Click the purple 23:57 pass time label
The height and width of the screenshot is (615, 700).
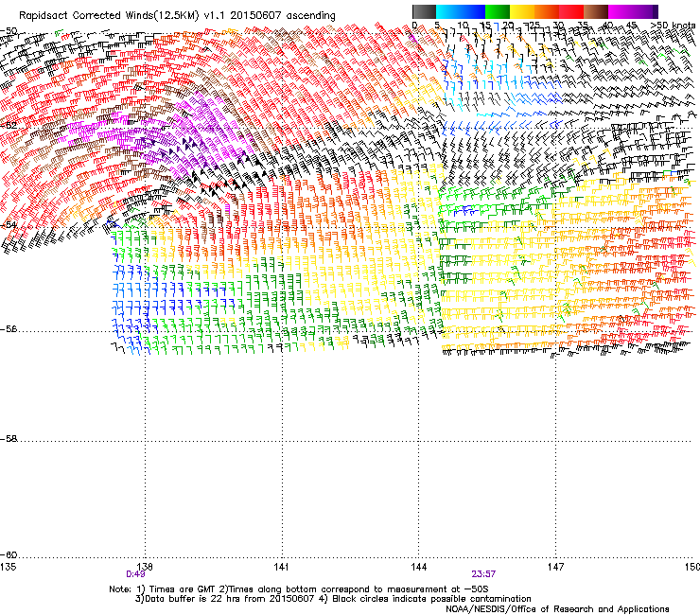pyautogui.click(x=483, y=574)
